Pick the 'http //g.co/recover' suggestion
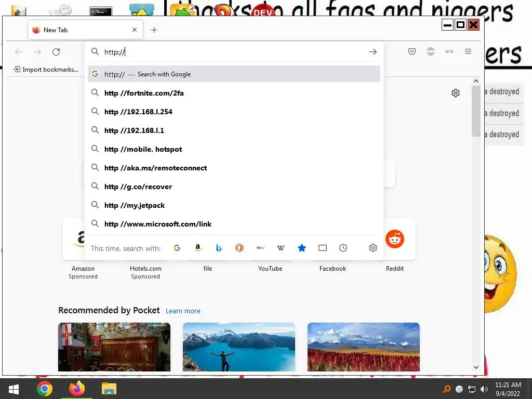Screen dimensions: 532x399 [x=234, y=187]
